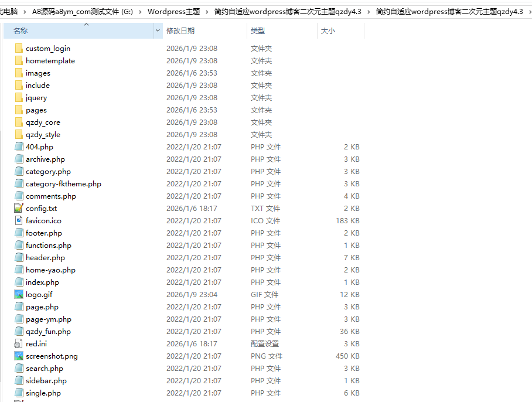The height and width of the screenshot is (402, 532).
Task: Select the 404.php PHP file icon
Action: click(19, 147)
